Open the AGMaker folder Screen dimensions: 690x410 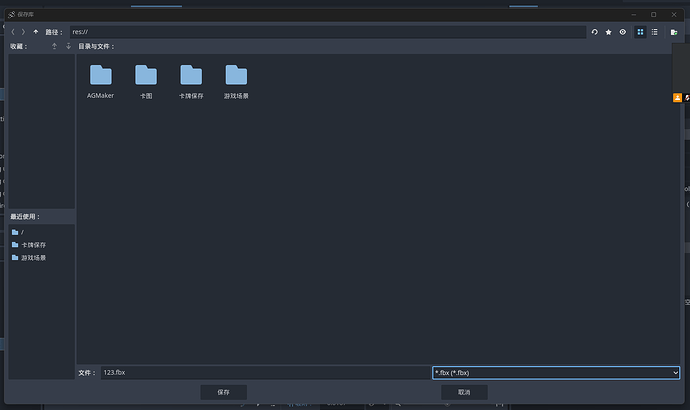click(x=101, y=76)
